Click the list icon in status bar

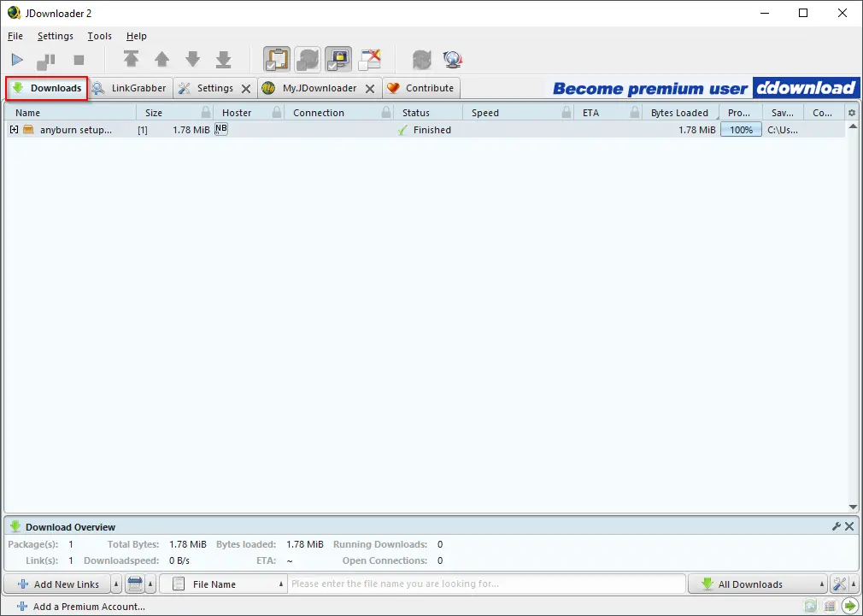830,607
